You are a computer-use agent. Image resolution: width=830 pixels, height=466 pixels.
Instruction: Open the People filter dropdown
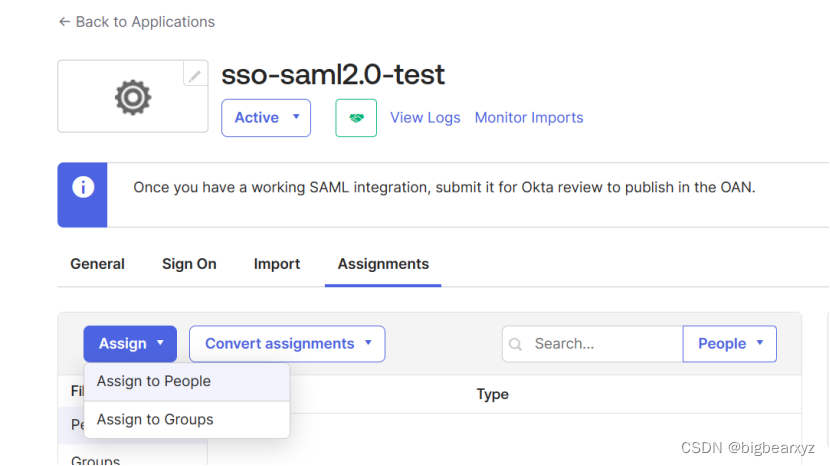click(x=730, y=344)
